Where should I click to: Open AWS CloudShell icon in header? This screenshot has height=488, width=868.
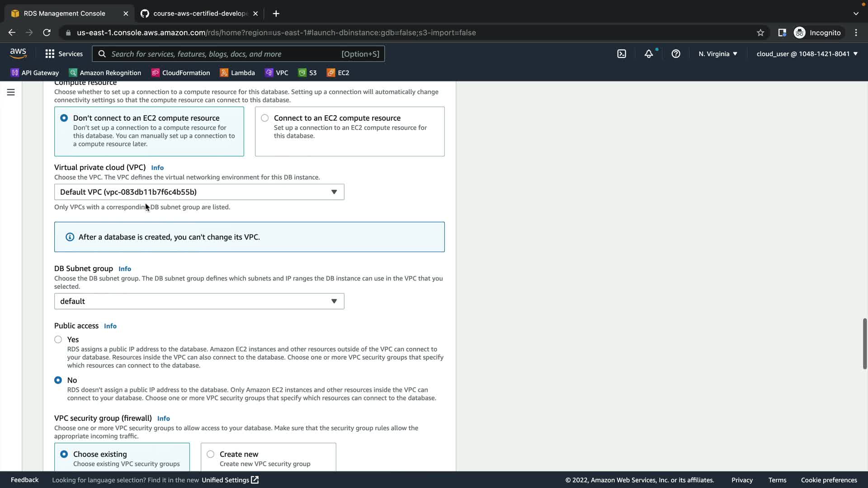point(622,54)
